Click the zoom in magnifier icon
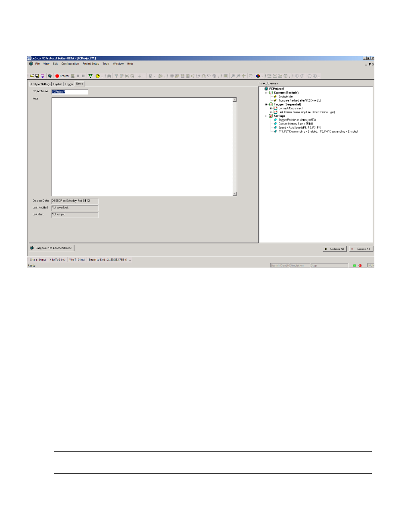 point(233,76)
